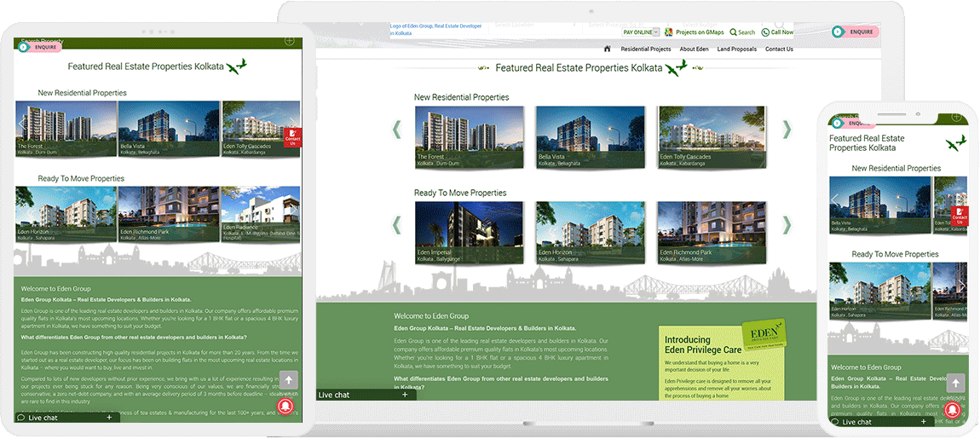Open About Eden menu on laptop
Viewport: 980px width, 439px height.
pyautogui.click(x=694, y=49)
